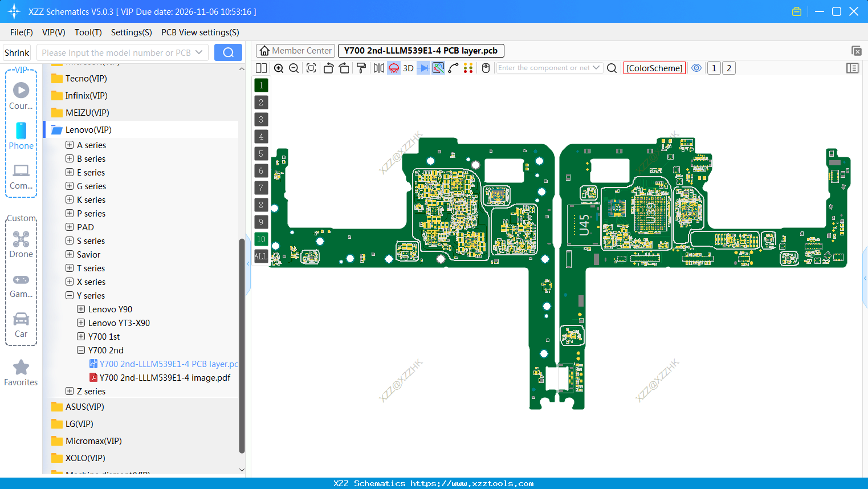This screenshot has width=868, height=489.
Task: Open the PCB View settings menu
Action: (x=199, y=32)
